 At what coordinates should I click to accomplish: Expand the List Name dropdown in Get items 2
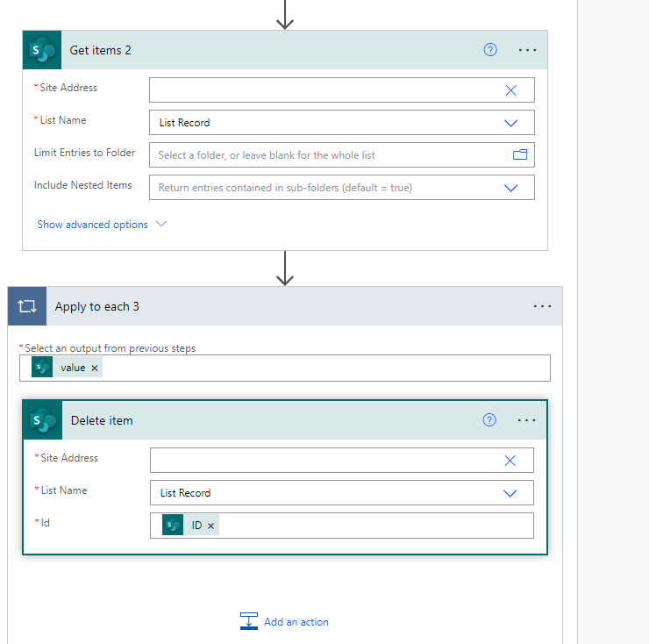coord(510,123)
